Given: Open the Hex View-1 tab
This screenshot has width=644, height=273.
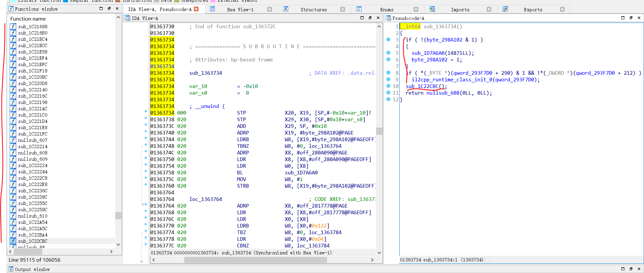Looking at the screenshot, I should pyautogui.click(x=240, y=10).
